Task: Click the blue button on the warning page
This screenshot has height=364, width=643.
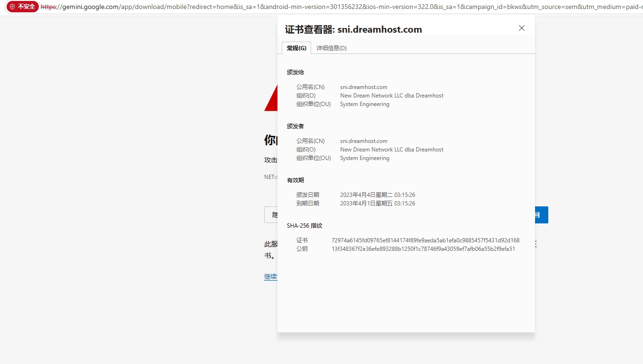Action: (x=542, y=215)
